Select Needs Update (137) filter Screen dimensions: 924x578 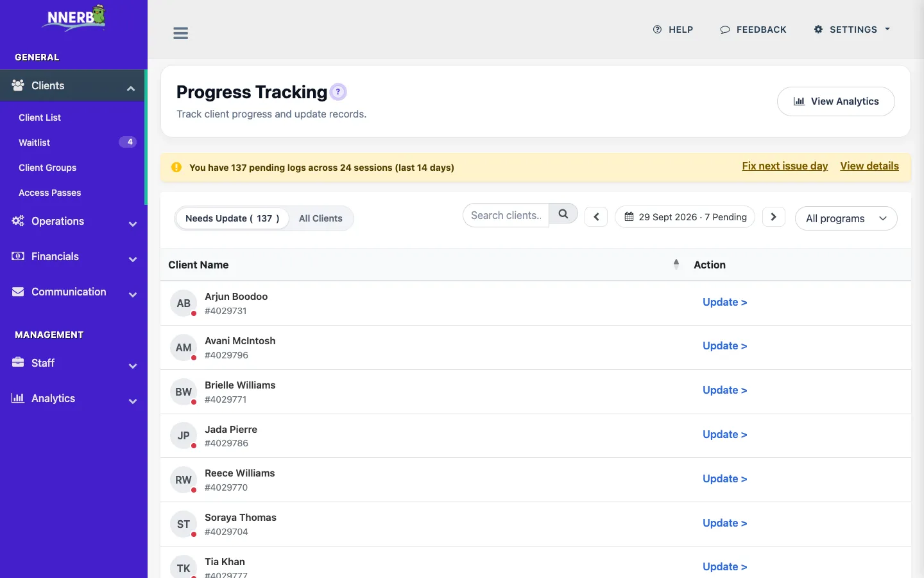(232, 218)
